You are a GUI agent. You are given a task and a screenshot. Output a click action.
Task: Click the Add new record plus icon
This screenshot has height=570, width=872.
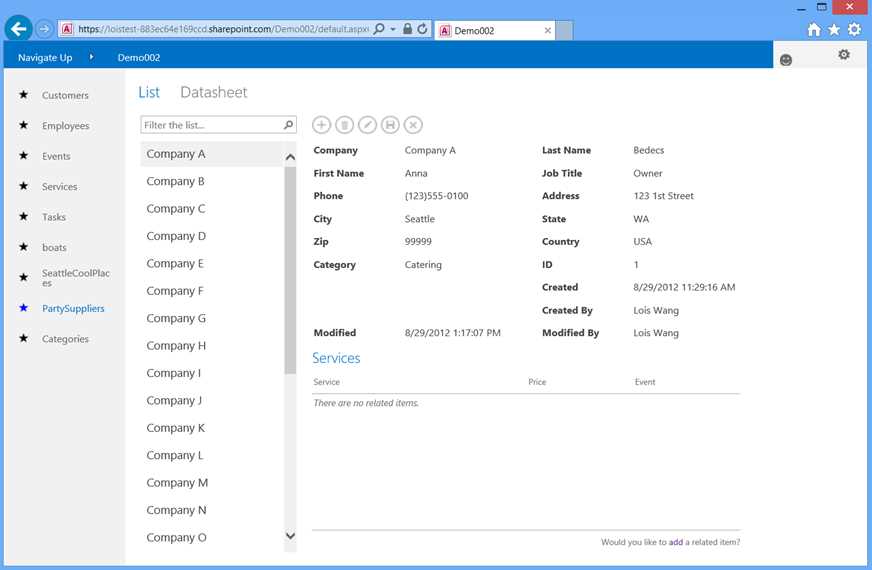(x=321, y=125)
